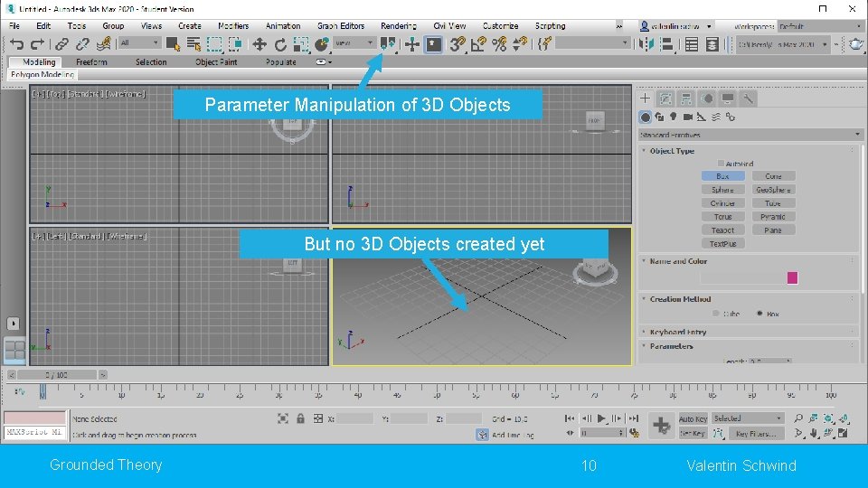This screenshot has height=488, width=868.
Task: Open the Motion panel tab icon
Action: coord(707,99)
